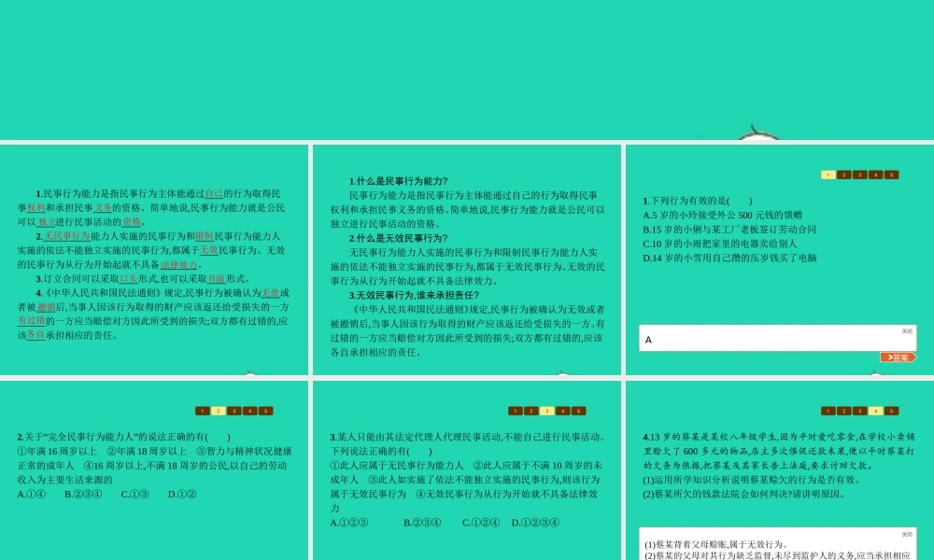934x560 pixels.
Task: Choose answer C.①③ in question 2
Action: click(x=134, y=495)
